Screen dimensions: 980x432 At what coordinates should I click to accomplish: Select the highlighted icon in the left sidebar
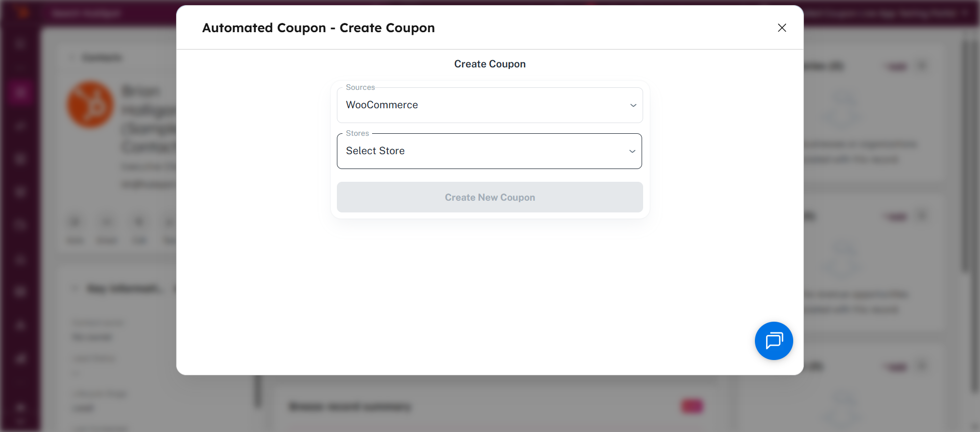[x=20, y=92]
